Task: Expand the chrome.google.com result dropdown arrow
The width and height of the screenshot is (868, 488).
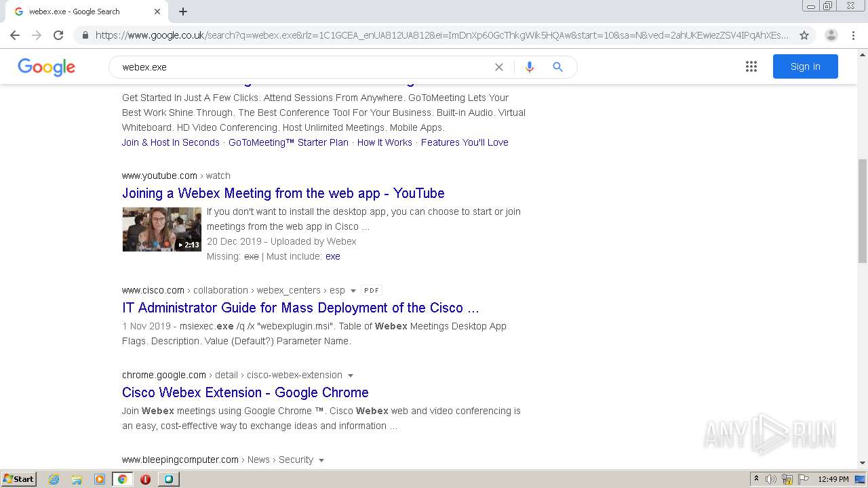Action: pyautogui.click(x=351, y=375)
